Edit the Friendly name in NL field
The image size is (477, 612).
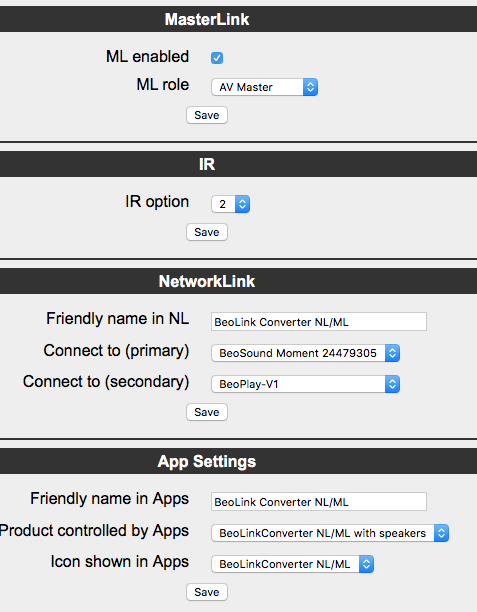(319, 322)
